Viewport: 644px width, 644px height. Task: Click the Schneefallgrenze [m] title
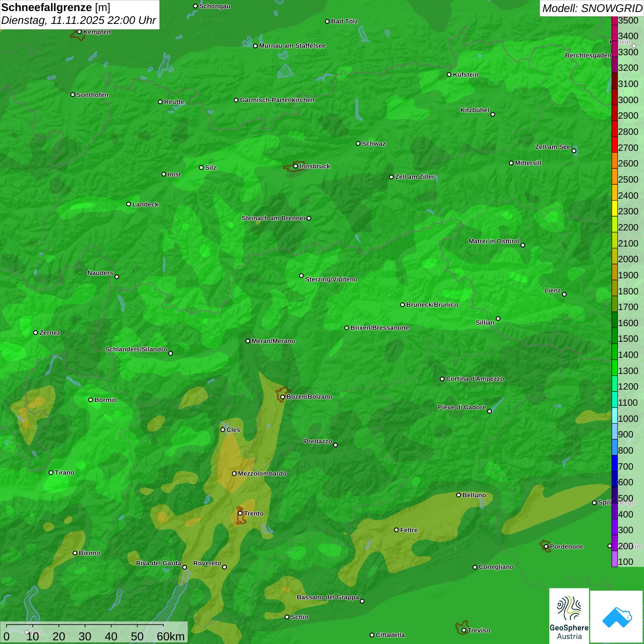coord(56,7)
